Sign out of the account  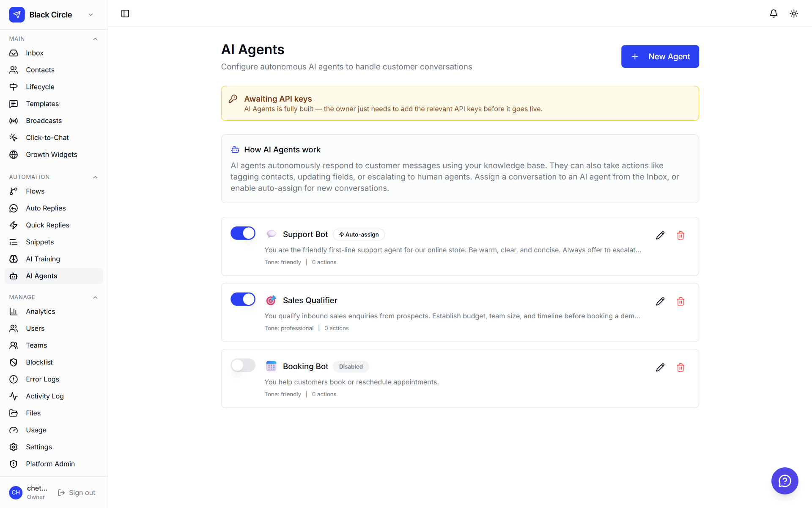[x=77, y=493]
